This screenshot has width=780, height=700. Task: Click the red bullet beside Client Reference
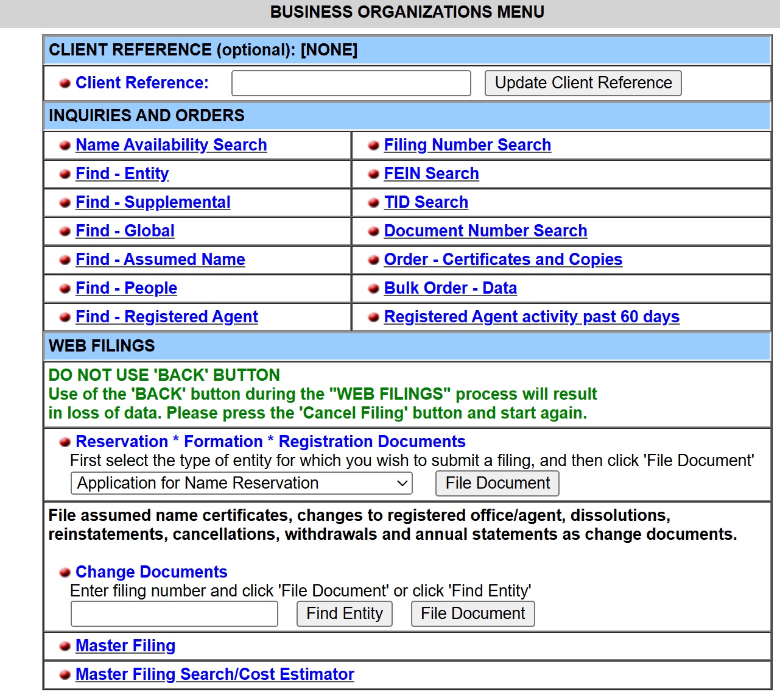(65, 83)
